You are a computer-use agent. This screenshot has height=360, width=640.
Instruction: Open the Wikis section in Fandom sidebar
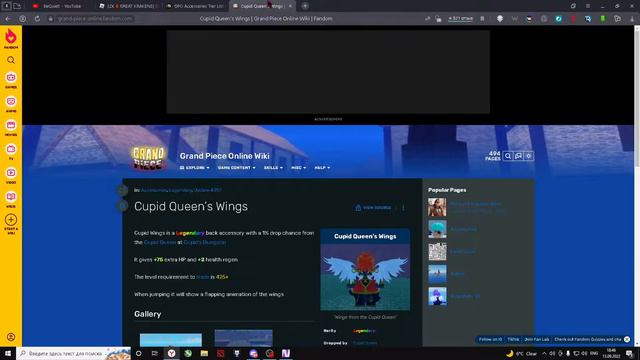11,199
